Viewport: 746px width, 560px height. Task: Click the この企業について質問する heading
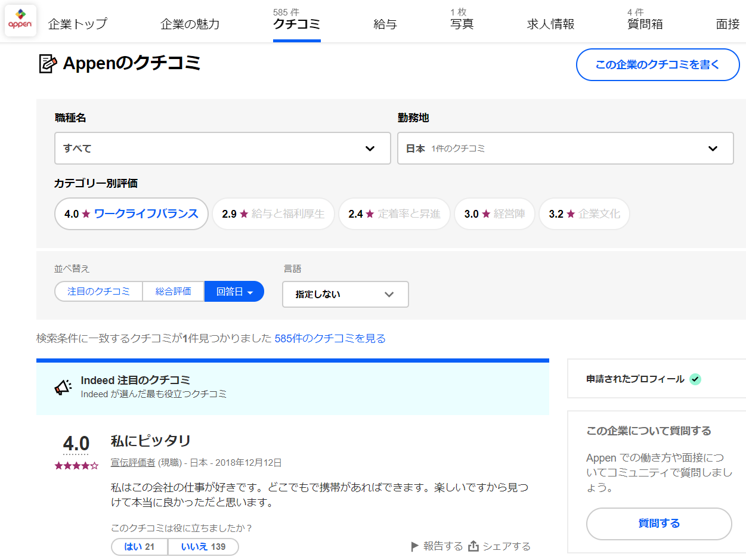click(x=649, y=431)
